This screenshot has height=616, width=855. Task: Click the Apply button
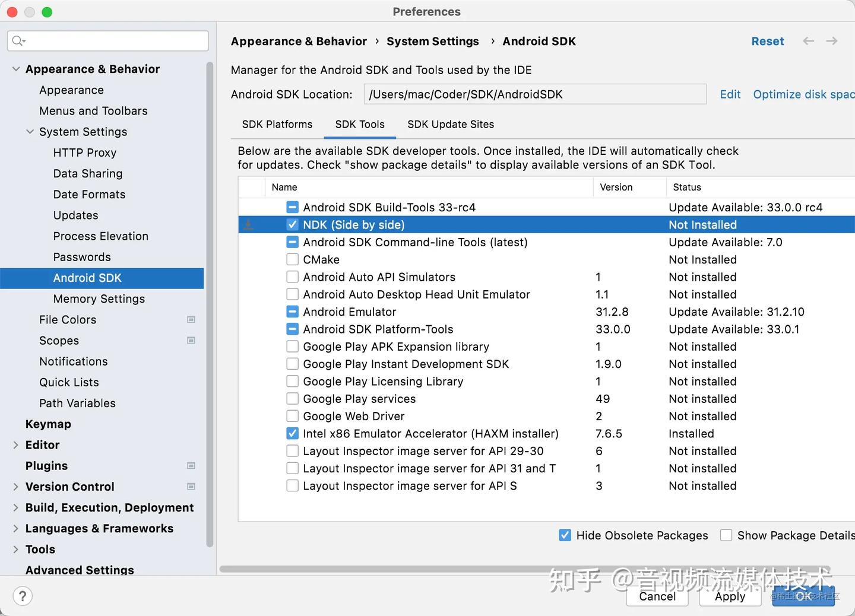(730, 596)
